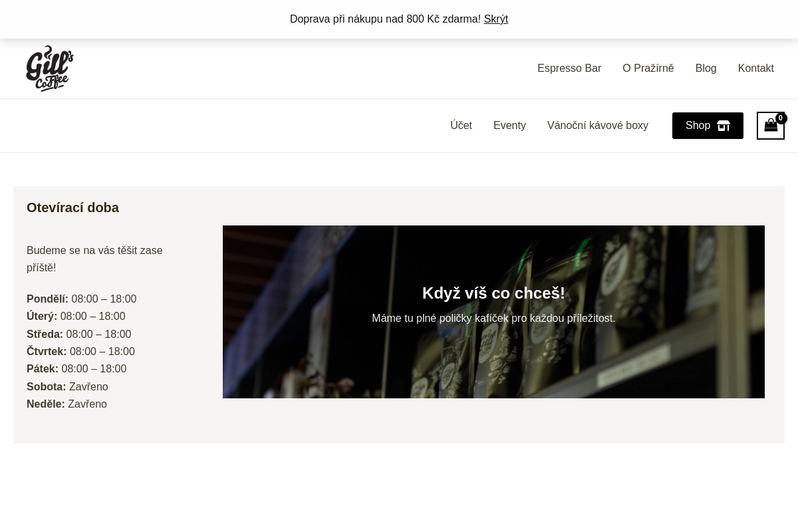Open the Espresso Bar menu item

569,68
